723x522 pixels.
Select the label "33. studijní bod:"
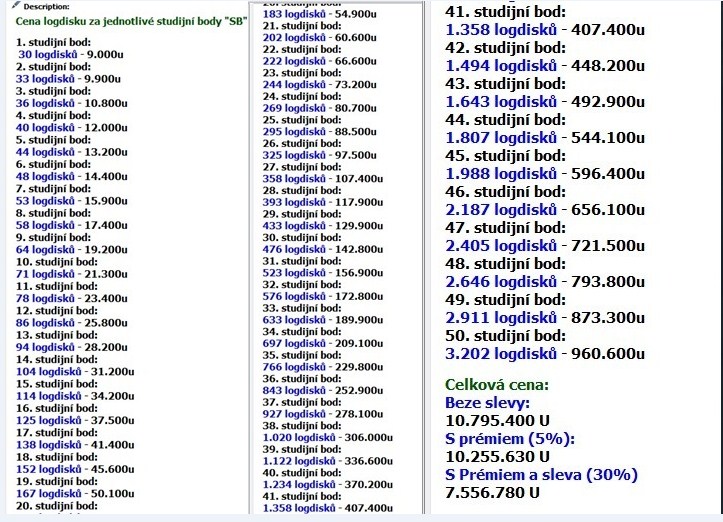point(302,308)
